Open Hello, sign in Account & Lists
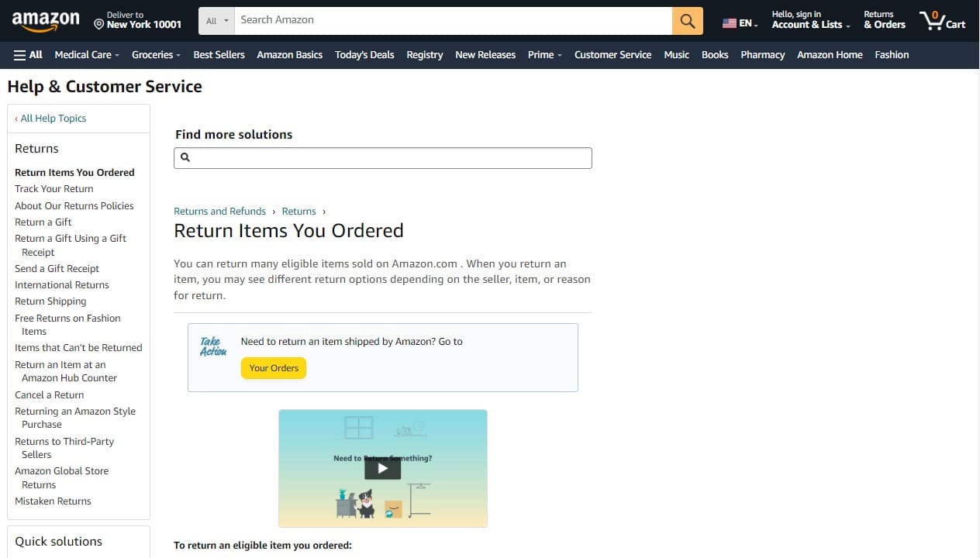The width and height of the screenshot is (980, 558). (x=806, y=19)
